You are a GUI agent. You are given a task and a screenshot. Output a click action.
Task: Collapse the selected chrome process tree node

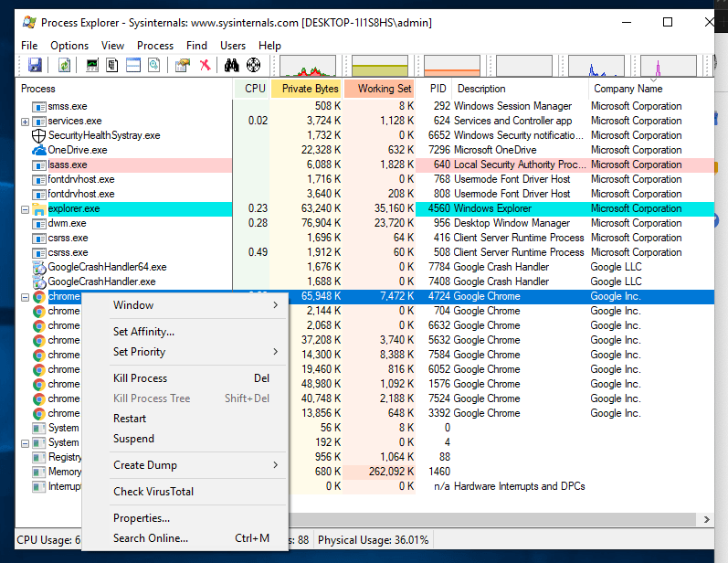(25, 297)
